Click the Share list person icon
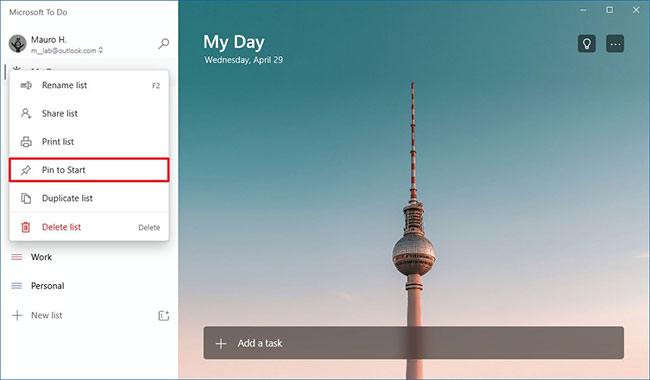 click(x=26, y=114)
